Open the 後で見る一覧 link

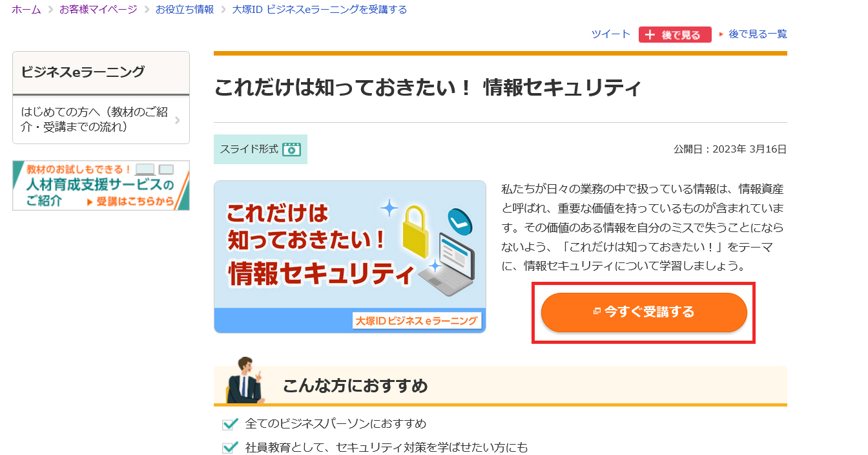coord(758,34)
